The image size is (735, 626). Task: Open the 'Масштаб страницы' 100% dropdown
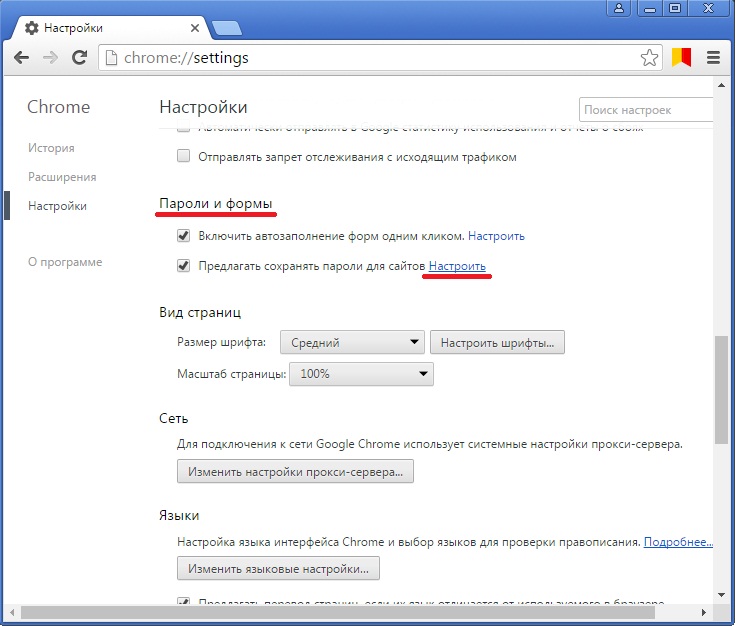(x=361, y=374)
